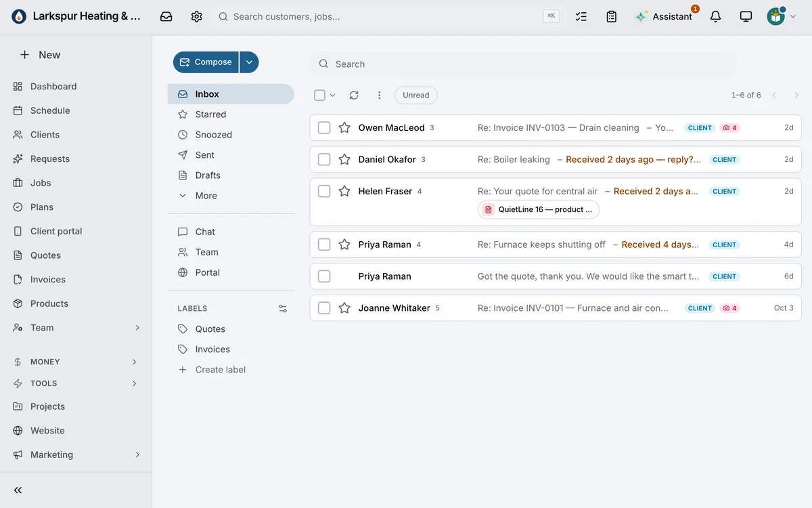Filter by Invoices label
This screenshot has height=508, width=812.
[231, 350]
